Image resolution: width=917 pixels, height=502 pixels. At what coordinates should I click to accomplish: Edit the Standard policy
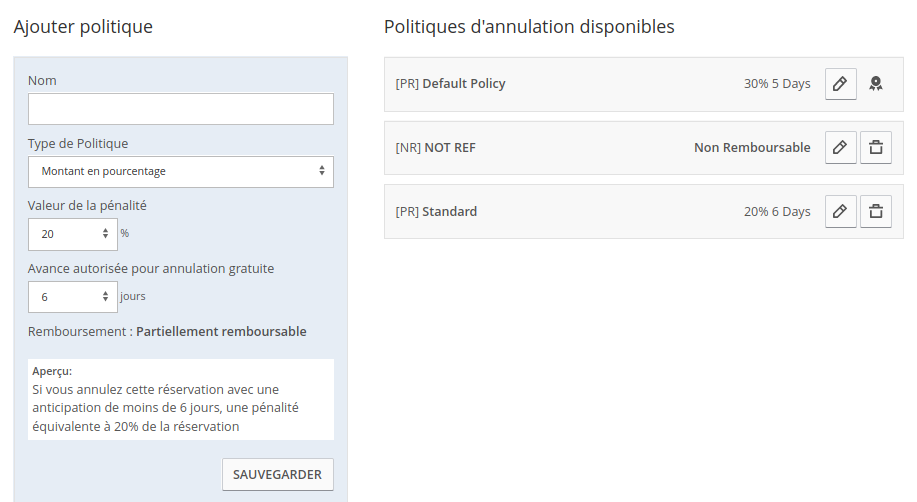pos(840,211)
